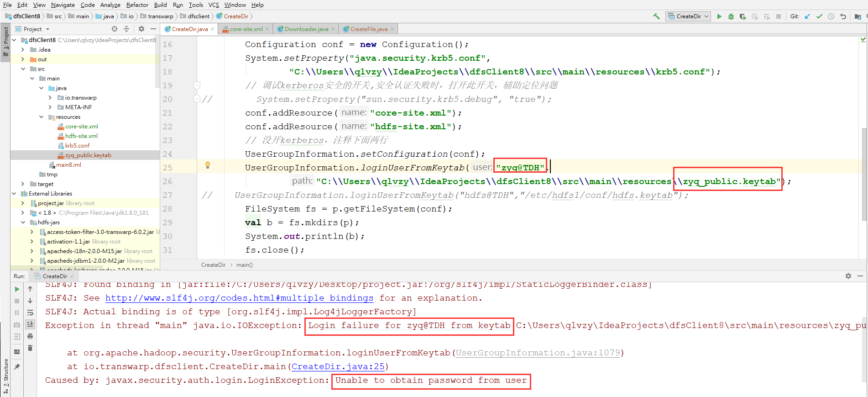Toggle pin tab in Run panel
The image size is (868, 397).
(17, 366)
